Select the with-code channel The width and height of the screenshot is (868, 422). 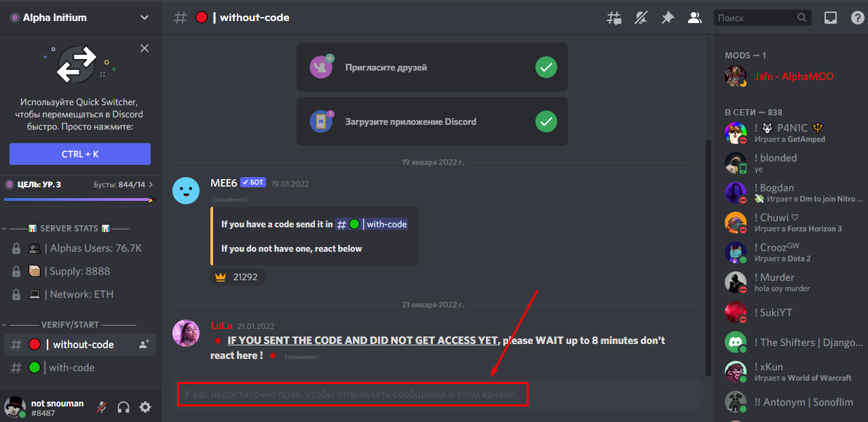[80, 368]
